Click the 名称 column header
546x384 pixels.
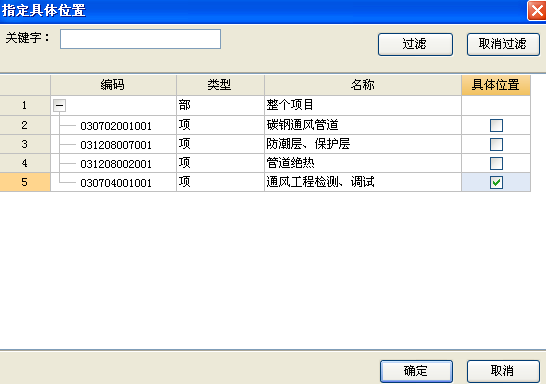point(363,85)
